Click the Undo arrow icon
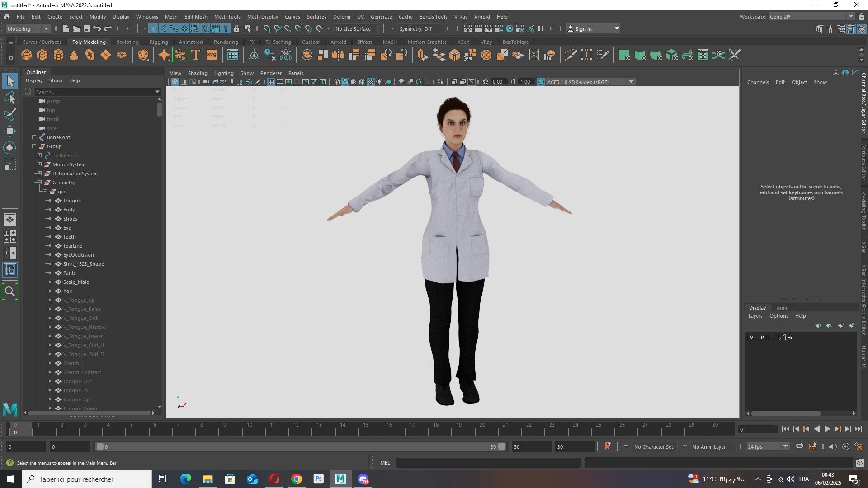Viewport: 868px width, 488px height. tap(97, 28)
